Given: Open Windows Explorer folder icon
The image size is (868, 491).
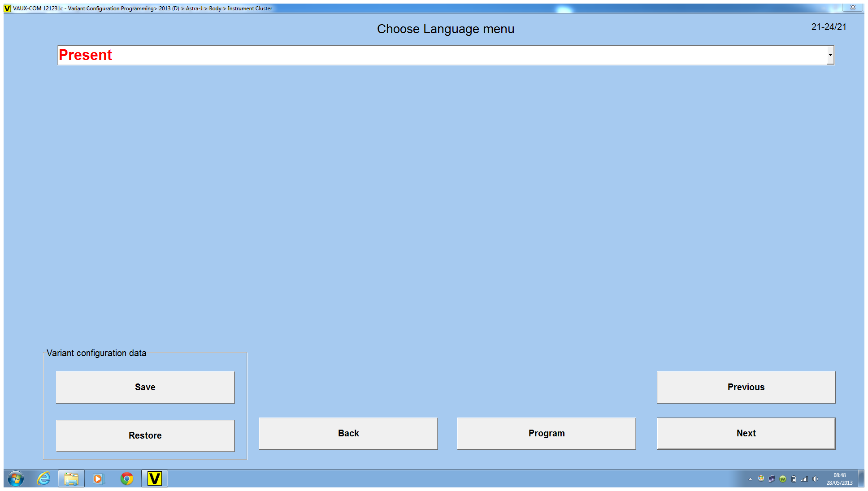Looking at the screenshot, I should pos(71,478).
